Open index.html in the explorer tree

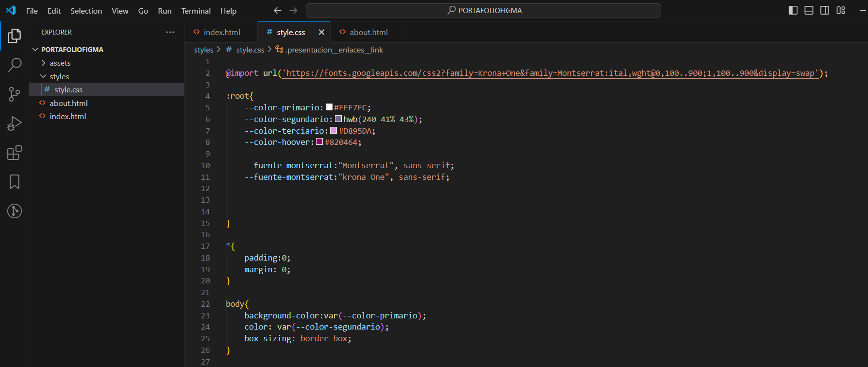[x=107, y=116]
